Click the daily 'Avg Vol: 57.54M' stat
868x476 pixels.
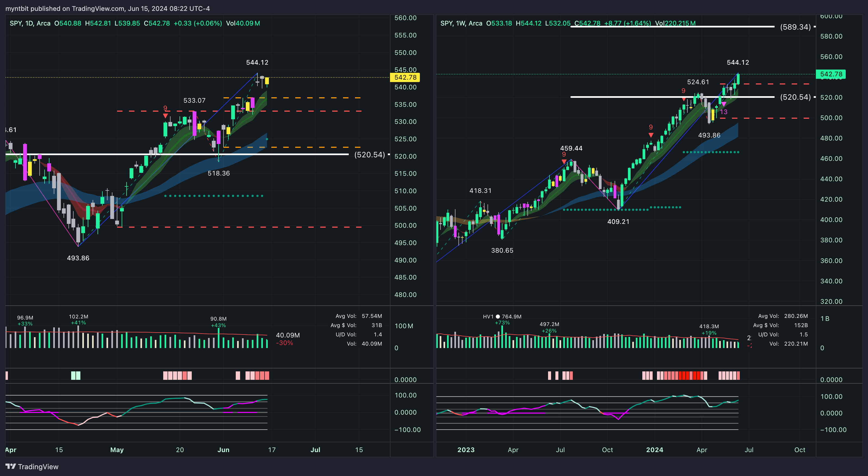[358, 316]
